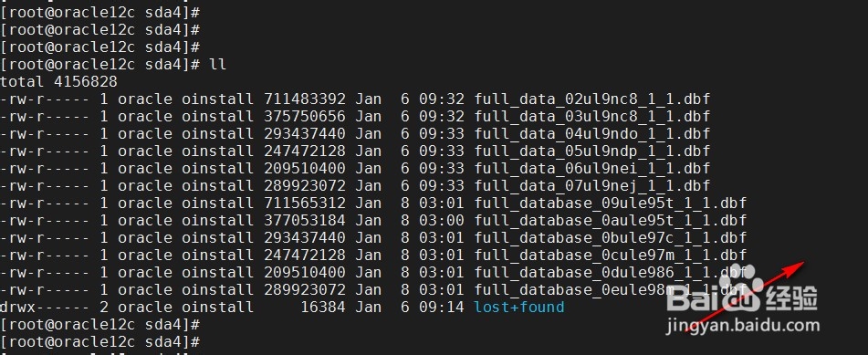Image resolution: width=868 pixels, height=355 pixels.
Task: Click the 'll' command text
Action: coord(217,65)
